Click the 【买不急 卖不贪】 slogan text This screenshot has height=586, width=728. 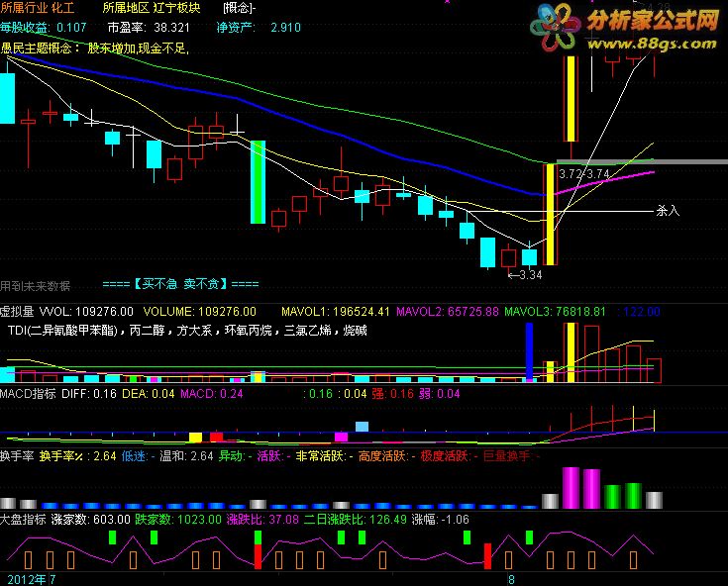[180, 283]
